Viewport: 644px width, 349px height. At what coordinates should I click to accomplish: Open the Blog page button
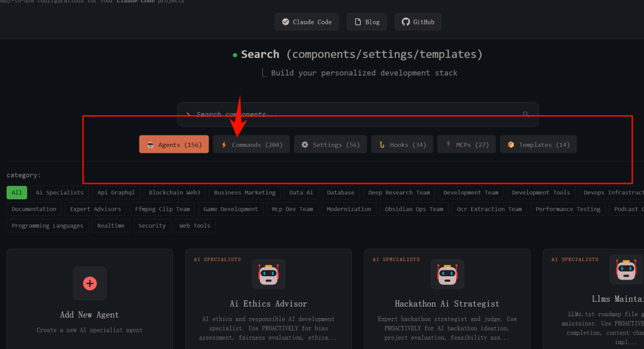[367, 22]
